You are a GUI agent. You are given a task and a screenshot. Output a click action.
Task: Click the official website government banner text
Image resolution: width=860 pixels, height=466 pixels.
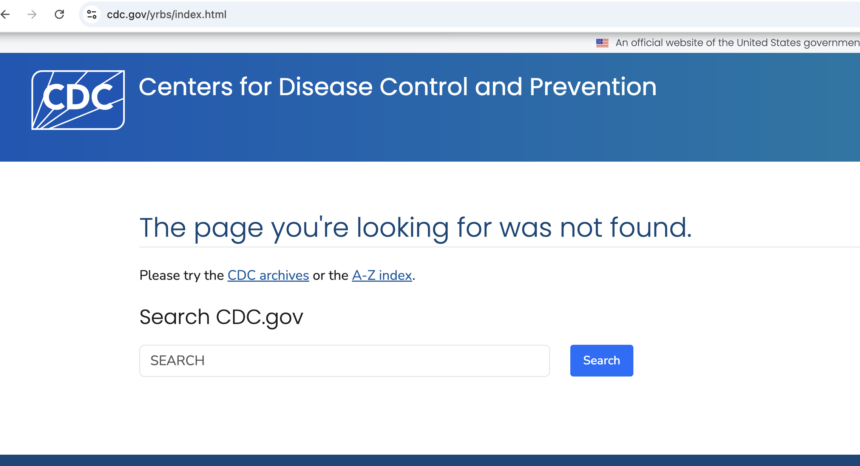click(737, 43)
